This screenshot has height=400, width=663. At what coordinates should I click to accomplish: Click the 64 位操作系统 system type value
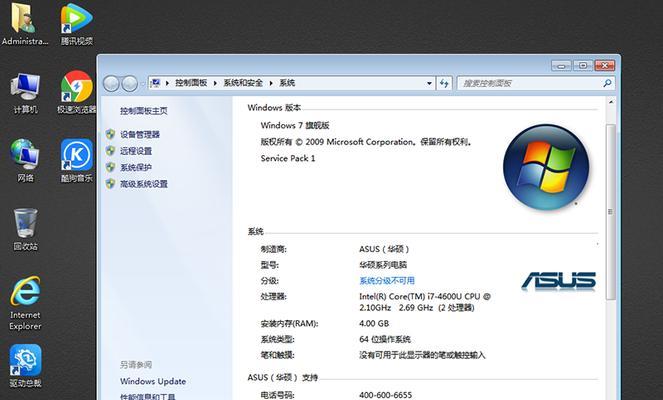coord(385,339)
